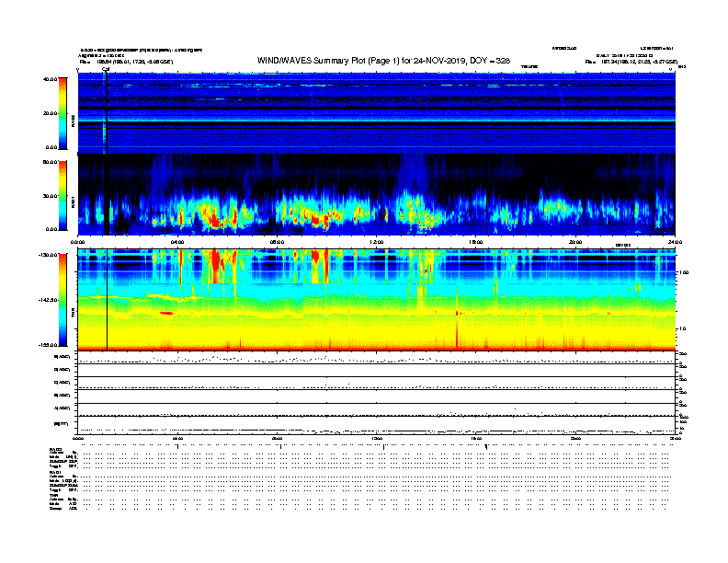Click the RAD2 heading in the status table
The height and width of the screenshot is (563, 728).
pos(55,450)
